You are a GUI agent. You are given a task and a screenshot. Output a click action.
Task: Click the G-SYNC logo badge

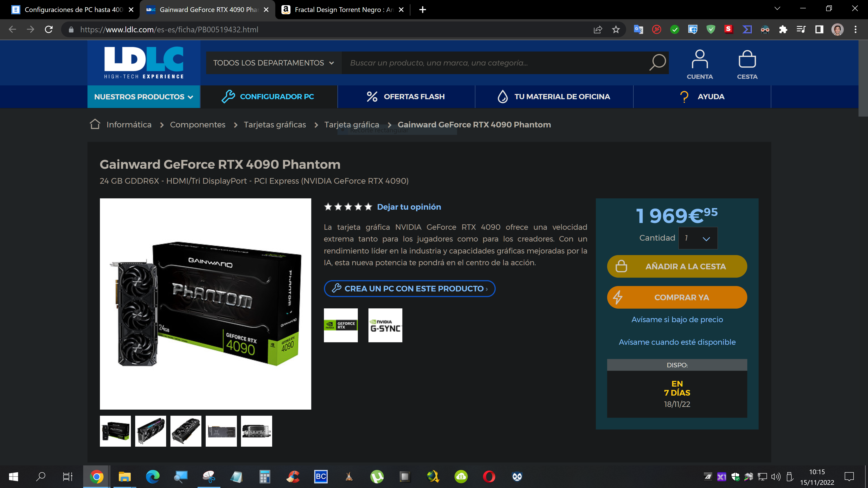[385, 325]
